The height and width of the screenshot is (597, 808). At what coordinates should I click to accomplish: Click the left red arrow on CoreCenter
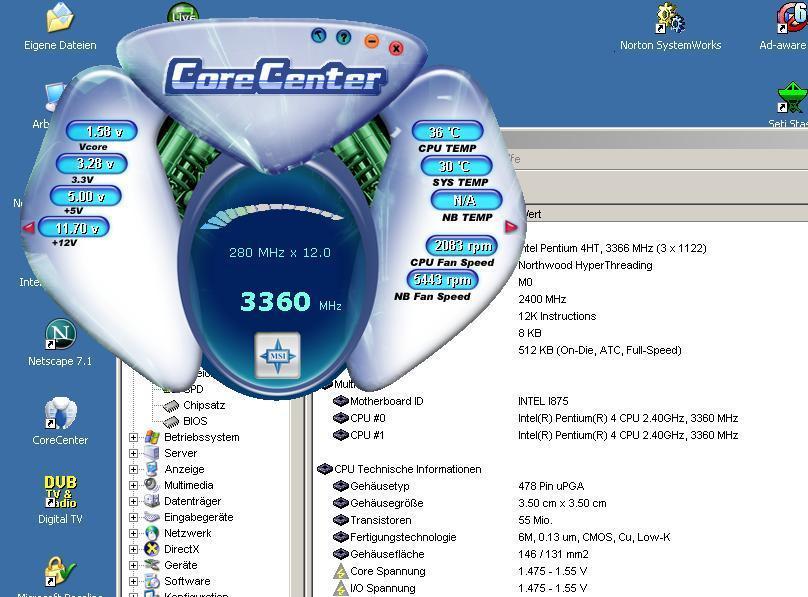coord(28,227)
